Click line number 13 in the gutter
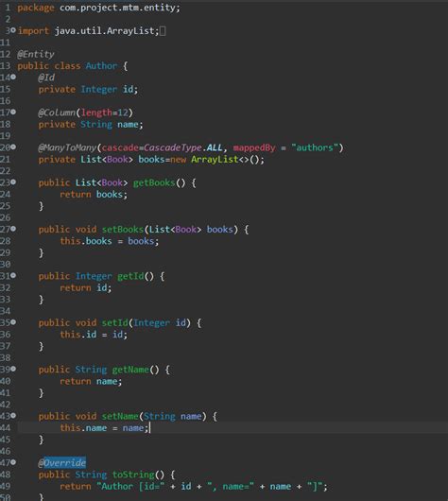This screenshot has width=448, height=501. pyautogui.click(x=6, y=66)
